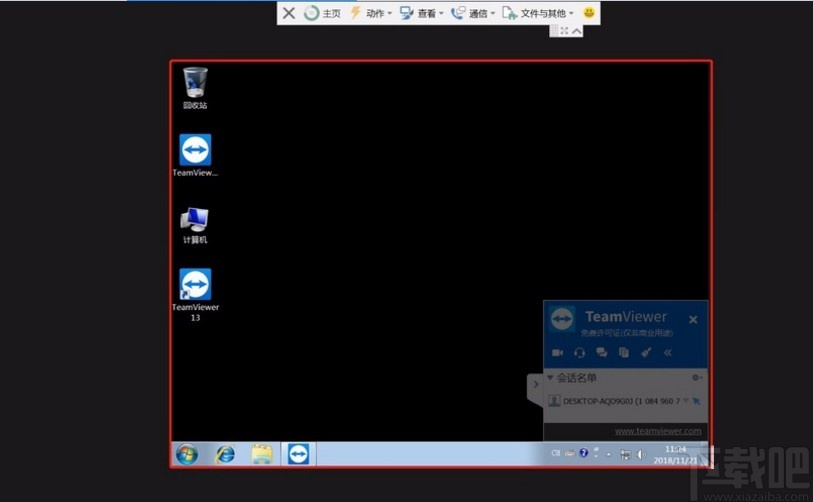813x502 pixels.
Task: Click the smiley feedback icon in toolbar
Action: [590, 13]
